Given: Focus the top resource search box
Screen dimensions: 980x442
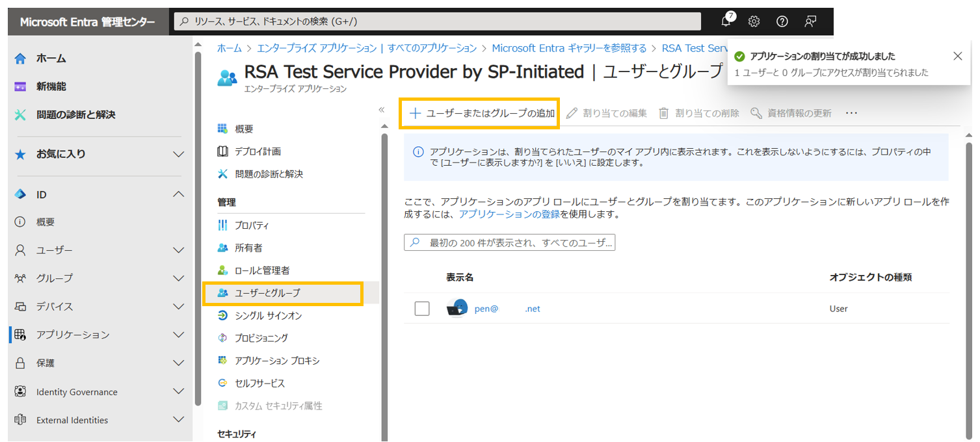Looking at the screenshot, I should tap(438, 21).
